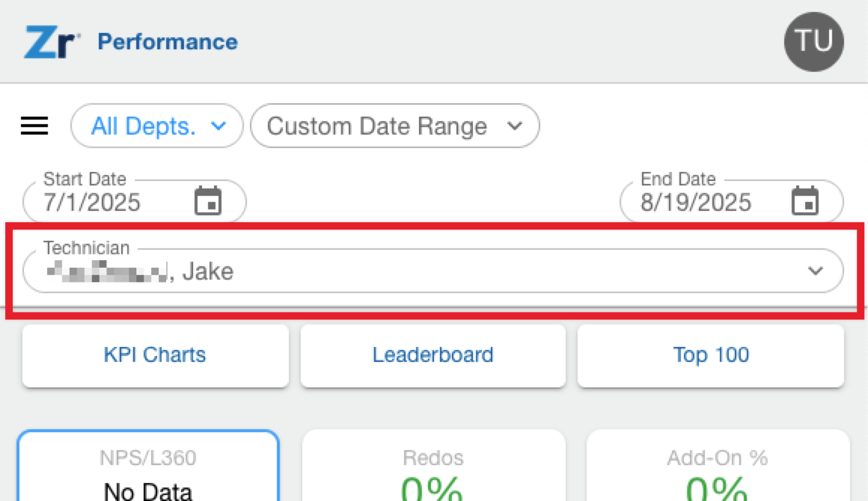Click the Technician name field
This screenshot has height=501, width=868.
point(433,271)
